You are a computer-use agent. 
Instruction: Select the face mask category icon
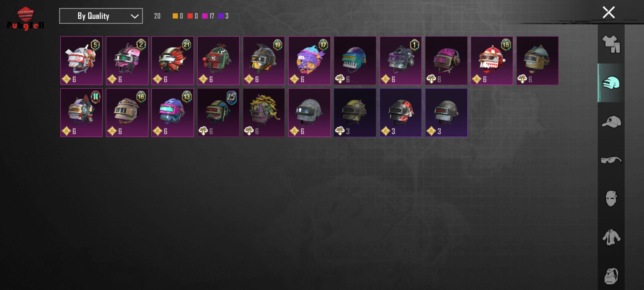[x=611, y=198]
